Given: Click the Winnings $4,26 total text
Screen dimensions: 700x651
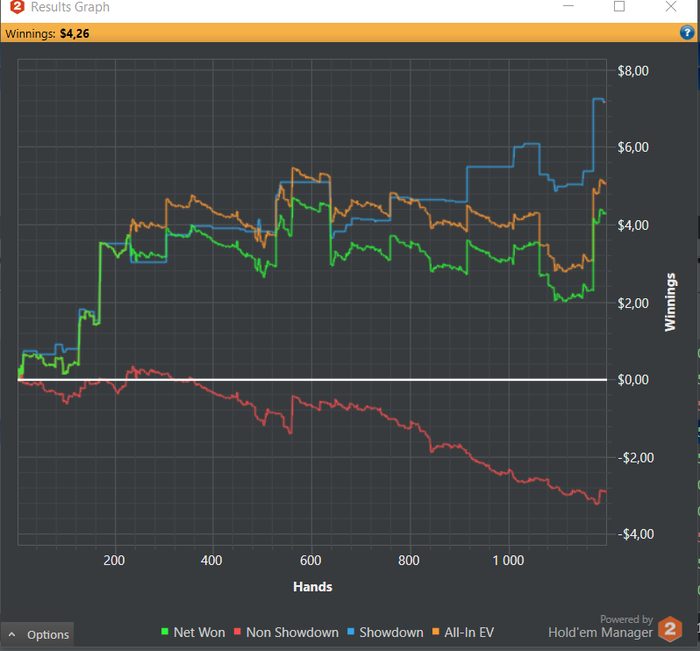Looking at the screenshot, I should click(47, 33).
